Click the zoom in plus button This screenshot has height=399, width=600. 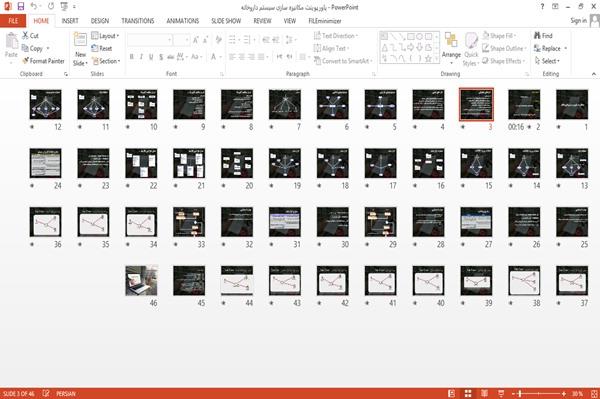[x=564, y=393]
